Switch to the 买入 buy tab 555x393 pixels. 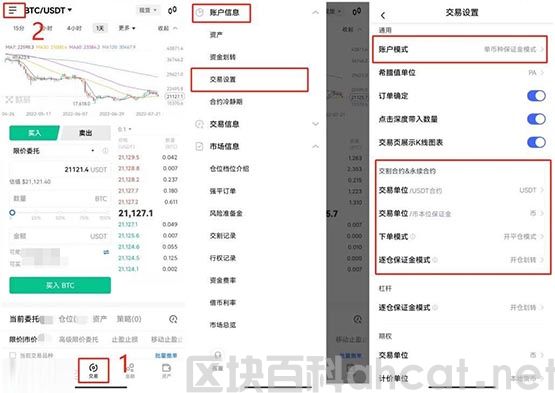(34, 133)
